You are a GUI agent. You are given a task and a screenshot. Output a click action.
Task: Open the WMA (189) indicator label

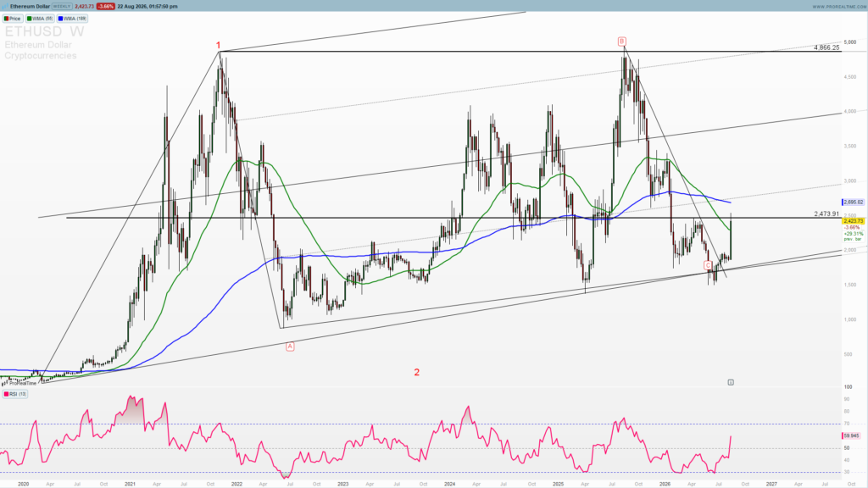pyautogui.click(x=72, y=19)
